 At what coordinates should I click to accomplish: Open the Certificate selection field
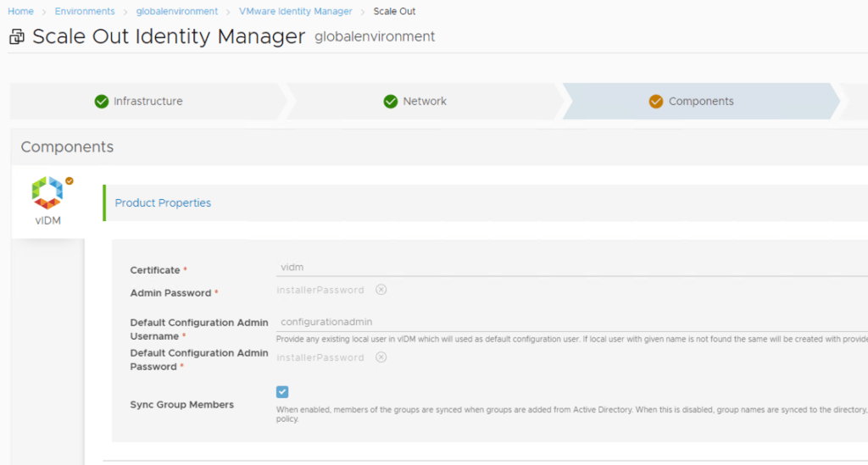tap(568, 268)
